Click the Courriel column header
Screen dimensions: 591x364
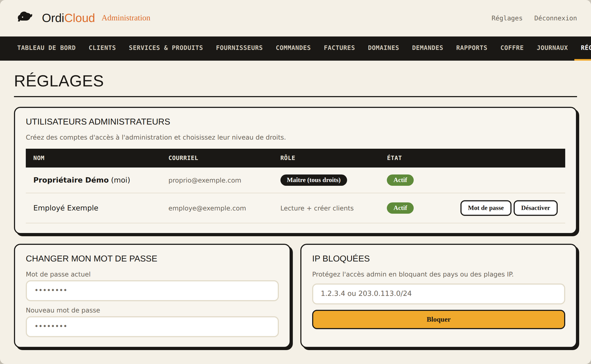[x=183, y=158]
